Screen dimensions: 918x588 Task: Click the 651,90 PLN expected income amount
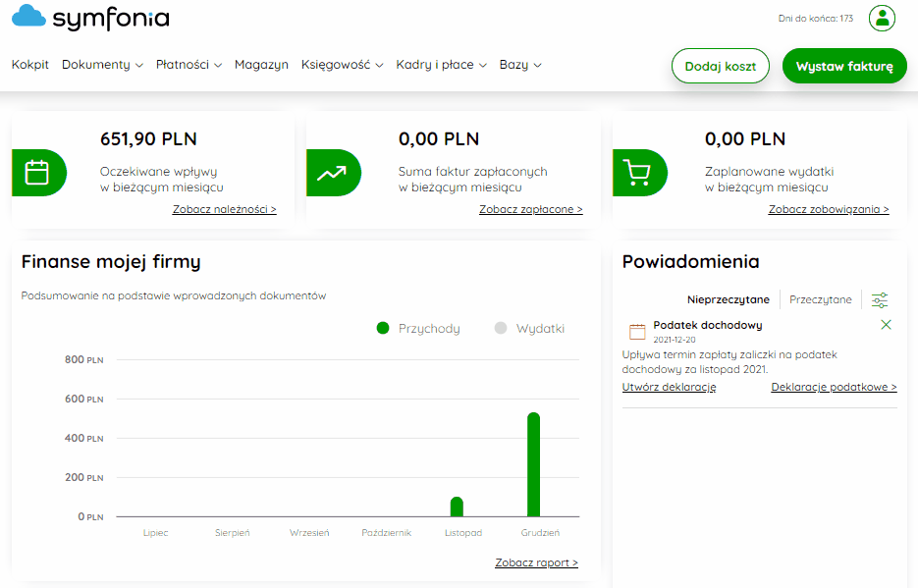click(x=148, y=139)
